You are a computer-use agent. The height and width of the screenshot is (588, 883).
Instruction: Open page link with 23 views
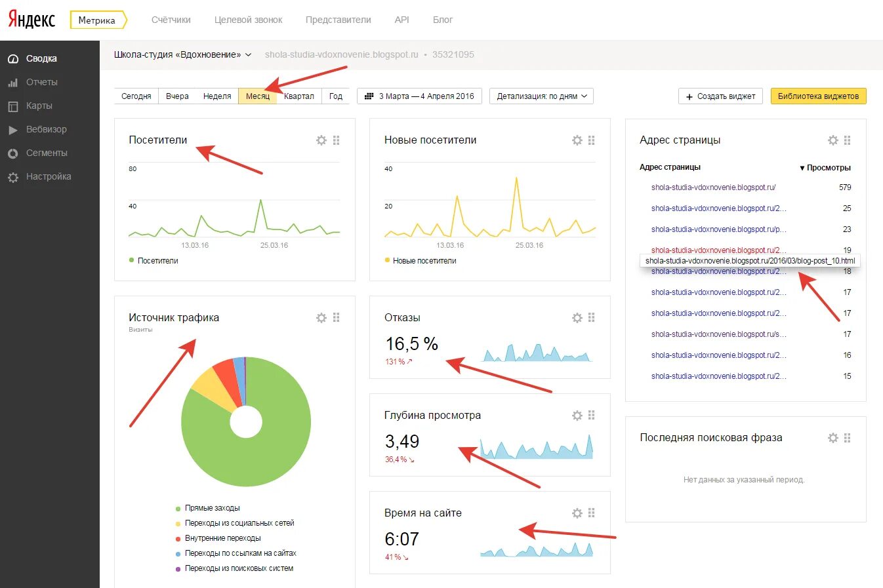[719, 229]
